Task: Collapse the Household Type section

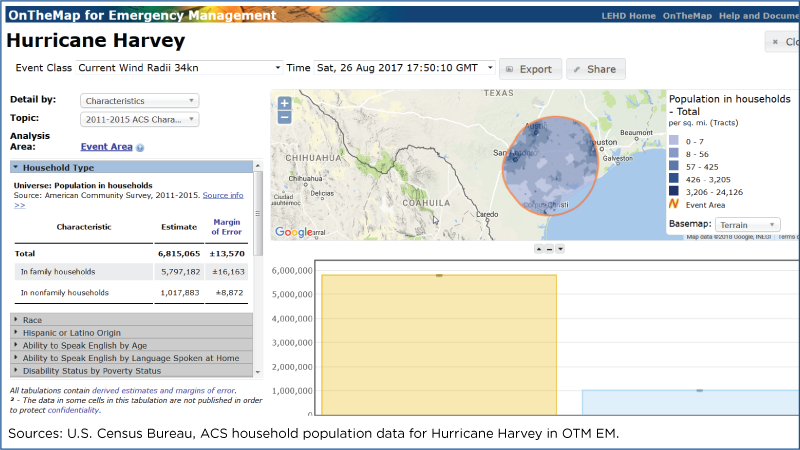Action: 131,167
